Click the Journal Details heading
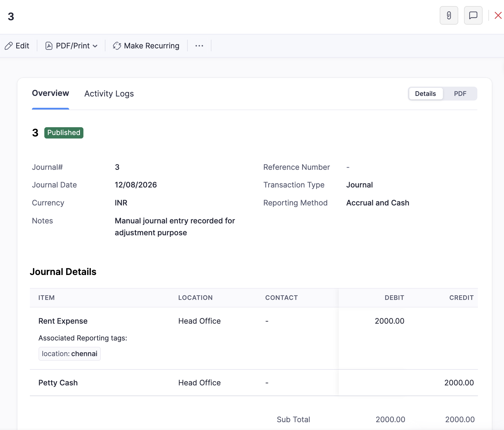Image resolution: width=504 pixels, height=430 pixels. [63, 272]
